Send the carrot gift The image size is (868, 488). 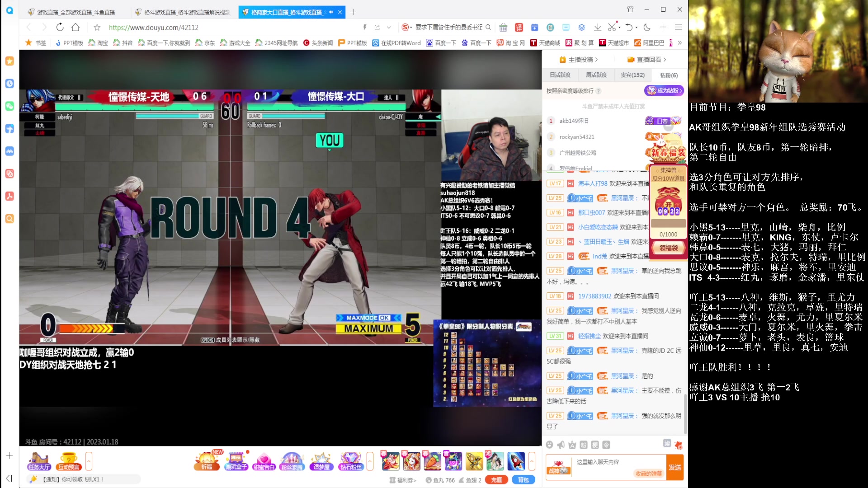coord(432,461)
